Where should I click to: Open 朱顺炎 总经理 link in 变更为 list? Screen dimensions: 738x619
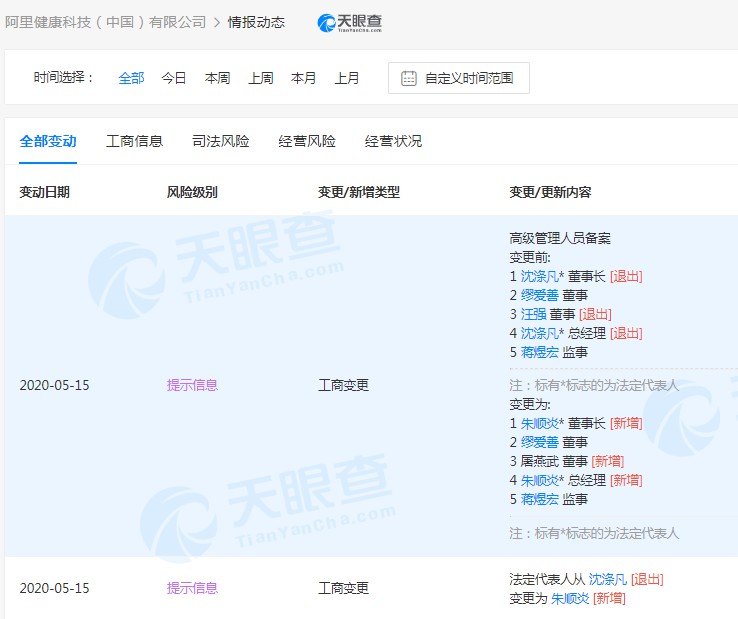tap(540, 480)
